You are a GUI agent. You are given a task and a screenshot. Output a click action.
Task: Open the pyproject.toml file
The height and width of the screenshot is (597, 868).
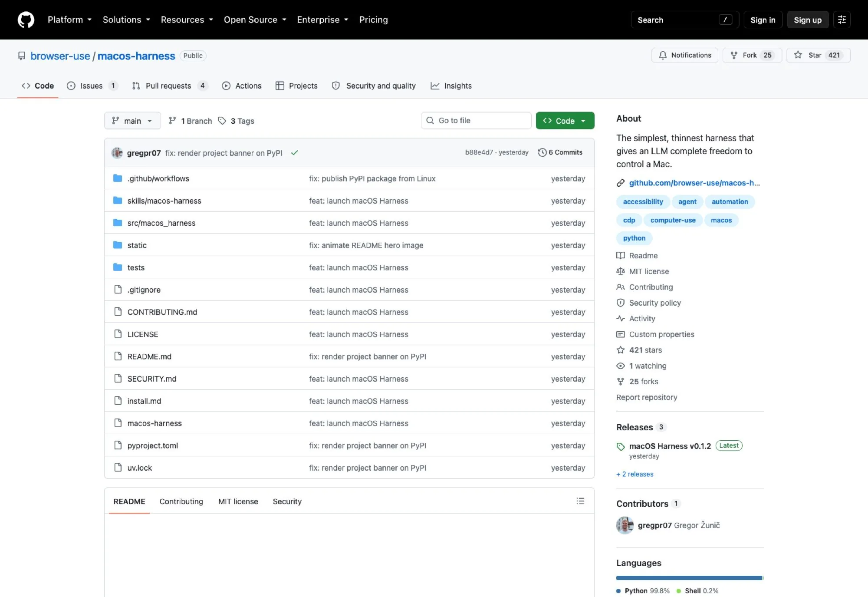[152, 445]
